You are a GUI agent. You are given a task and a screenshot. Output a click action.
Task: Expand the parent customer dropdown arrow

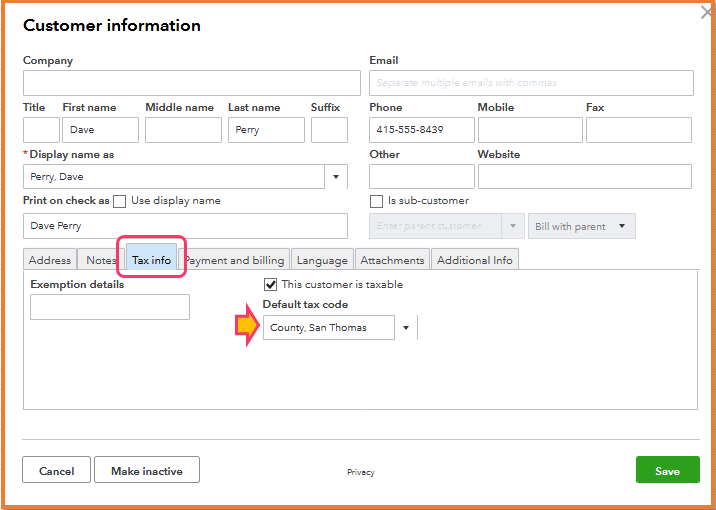[x=513, y=226]
